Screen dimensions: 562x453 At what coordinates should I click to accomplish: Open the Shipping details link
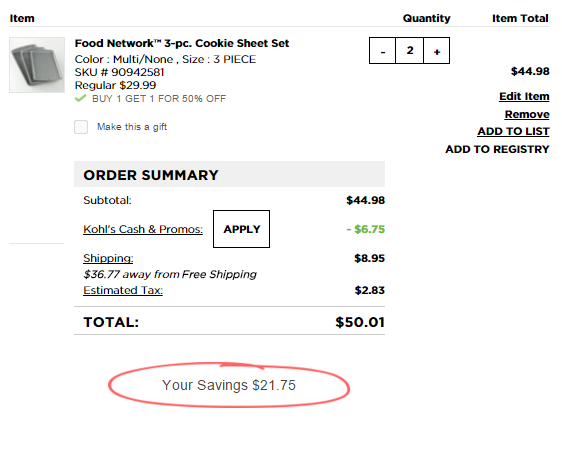pos(108,258)
